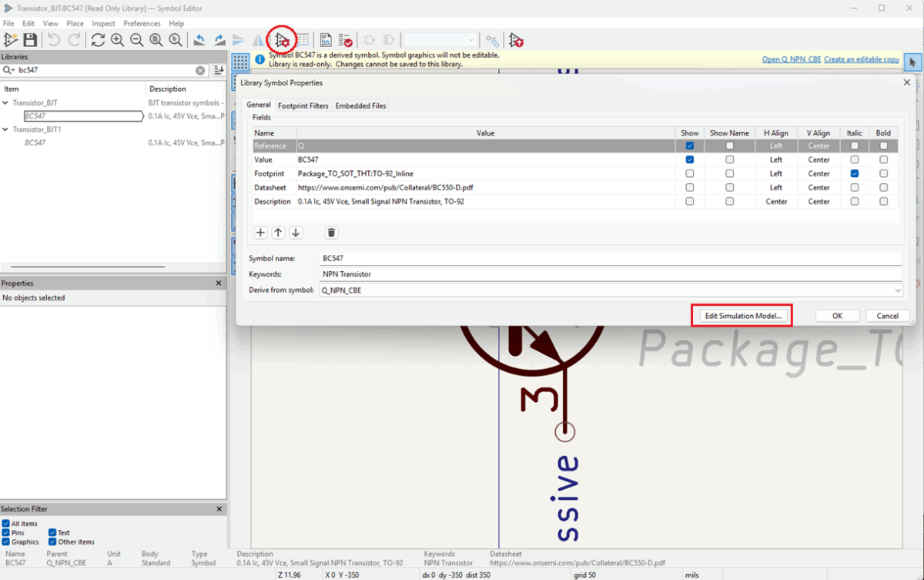The height and width of the screenshot is (580, 924).
Task: Disable the Pins selection filter checkbox
Action: pyautogui.click(x=6, y=533)
